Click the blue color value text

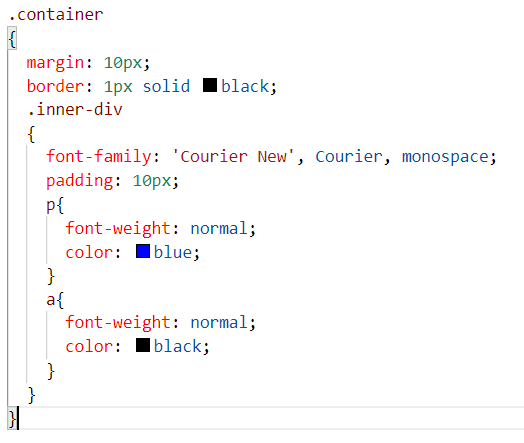173,252
